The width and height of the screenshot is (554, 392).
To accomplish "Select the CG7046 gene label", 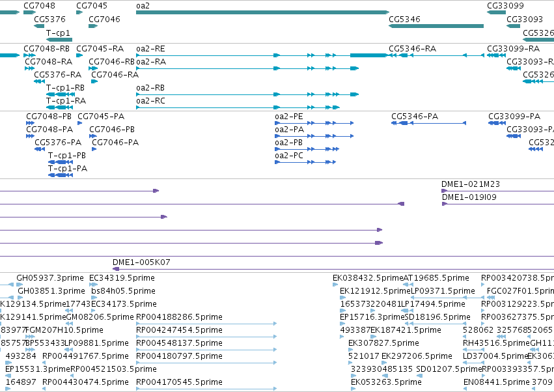I will pyautogui.click(x=104, y=19).
